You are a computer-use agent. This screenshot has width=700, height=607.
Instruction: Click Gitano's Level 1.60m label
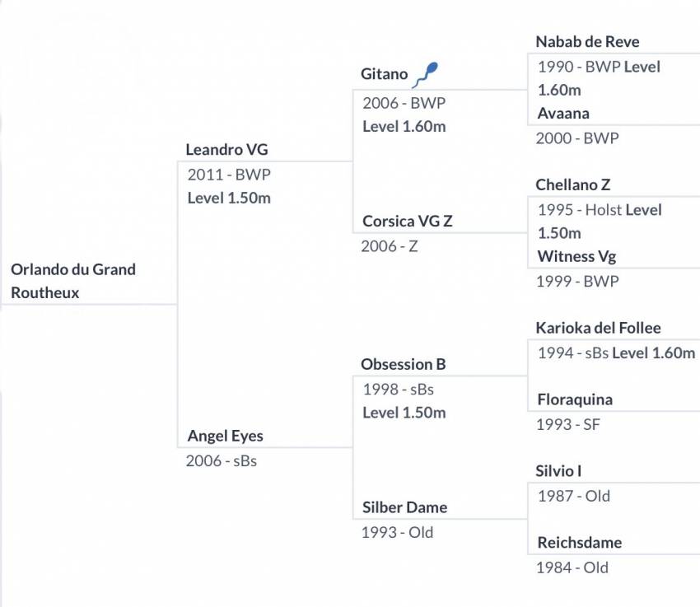click(404, 126)
